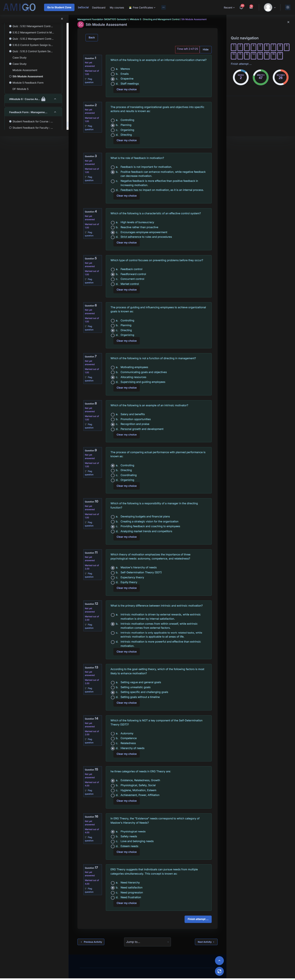This screenshot has width=295, height=980.
Task: Flag question 17
Action: pos(89,890)
